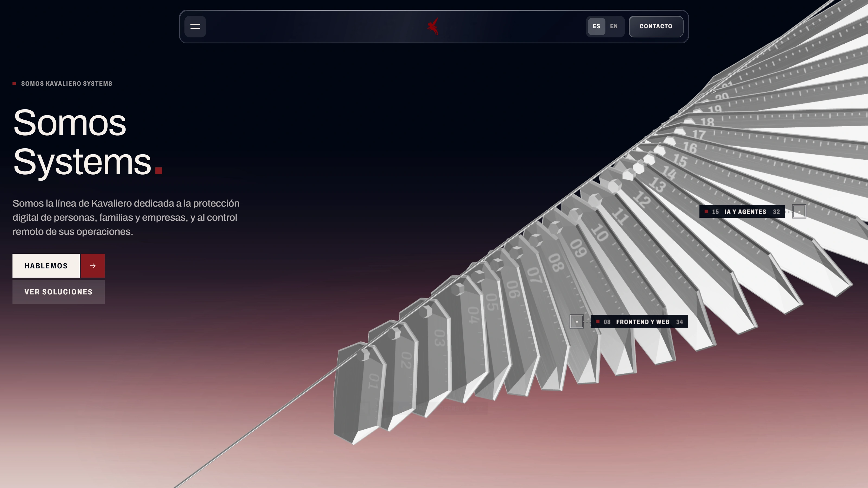Click the SOMOS KAVALIERO SYSTEMS eyebrow text
Viewport: 868px width, 488px height.
click(x=67, y=84)
